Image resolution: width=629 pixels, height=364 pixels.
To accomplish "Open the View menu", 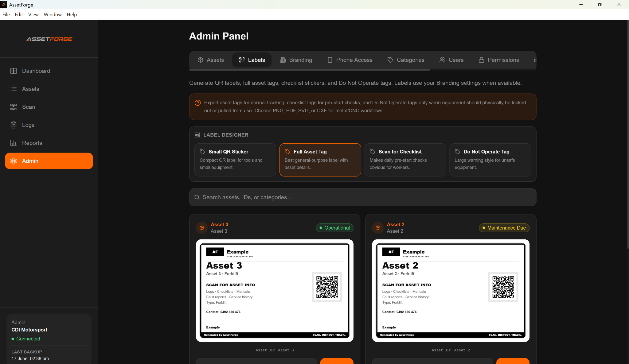I will 33,14.
